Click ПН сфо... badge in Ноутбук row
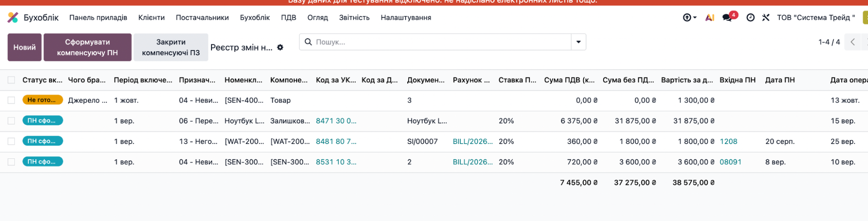 42,120
